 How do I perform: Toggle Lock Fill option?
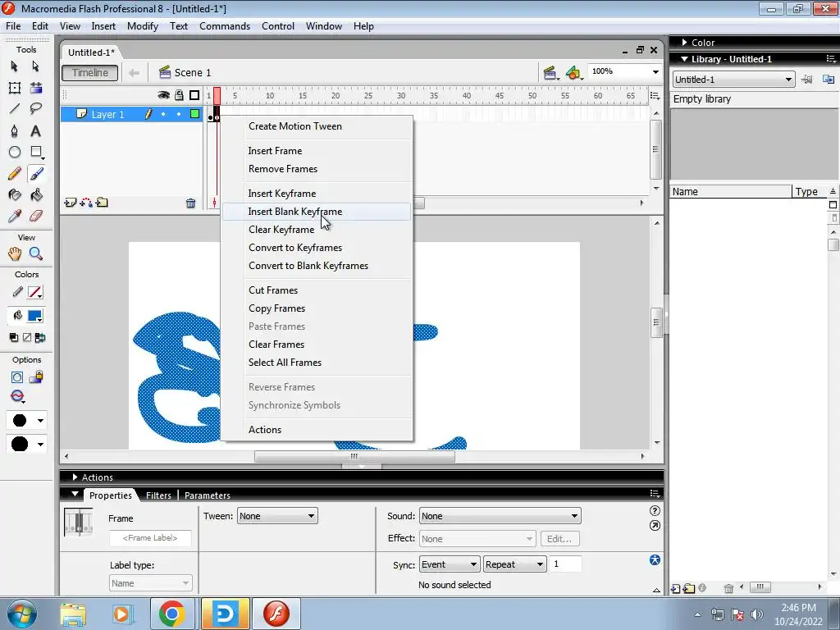(x=36, y=377)
